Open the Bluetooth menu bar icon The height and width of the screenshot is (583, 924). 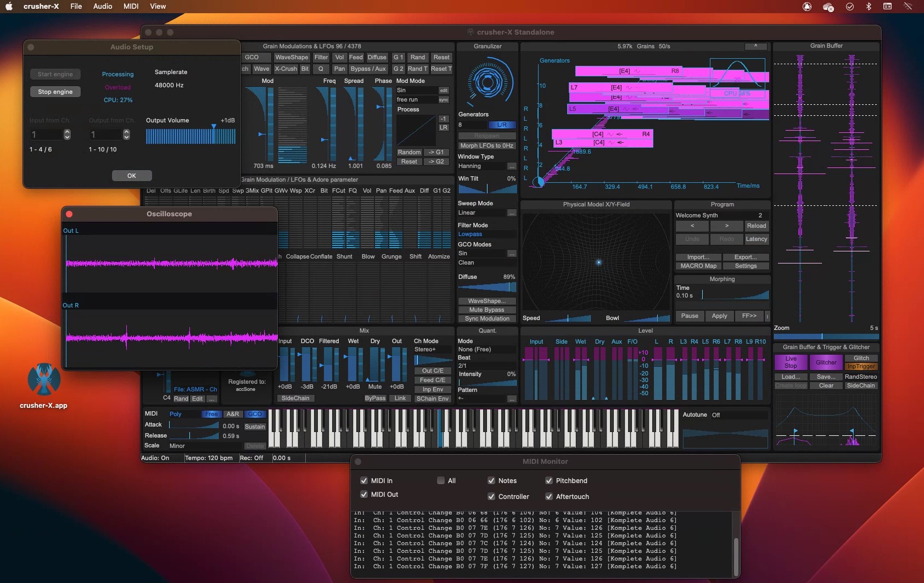click(869, 7)
